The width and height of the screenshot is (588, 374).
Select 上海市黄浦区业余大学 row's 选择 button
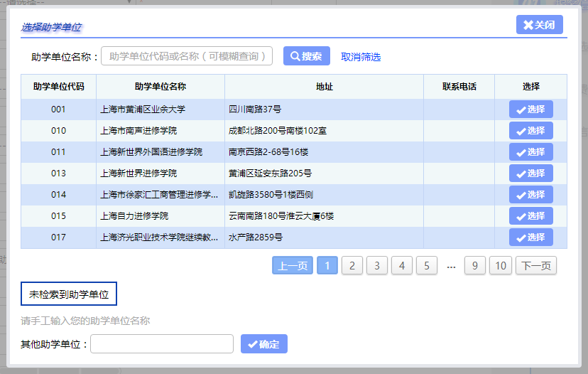pyautogui.click(x=530, y=109)
